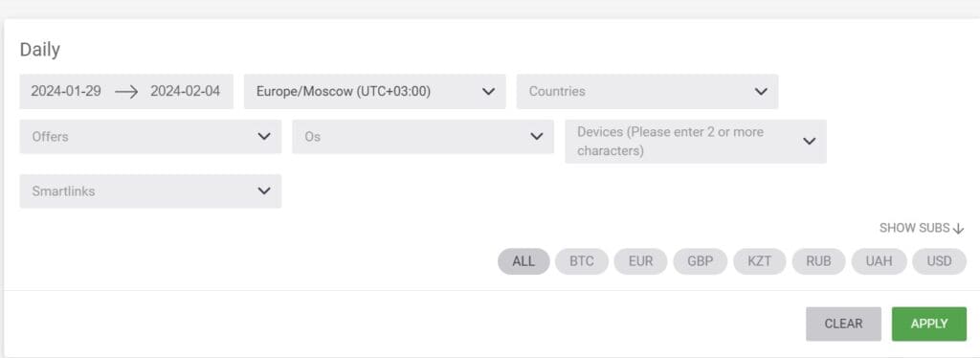Click the Devices field chevron arrow
The image size is (980, 358).
pos(810,142)
